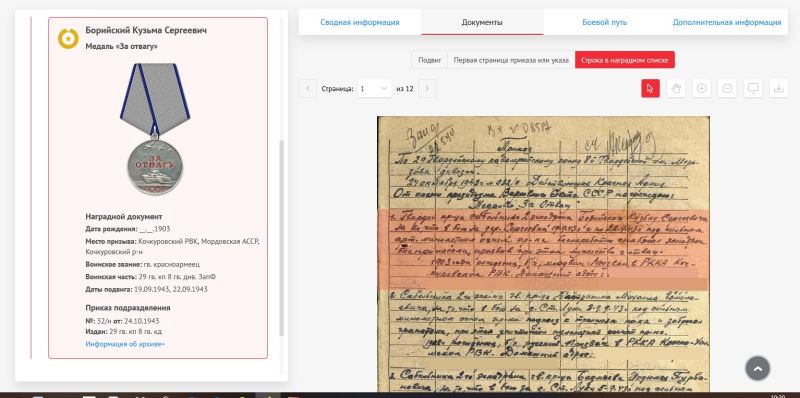
Task: Expand Информация об архиве link
Action: 125,344
